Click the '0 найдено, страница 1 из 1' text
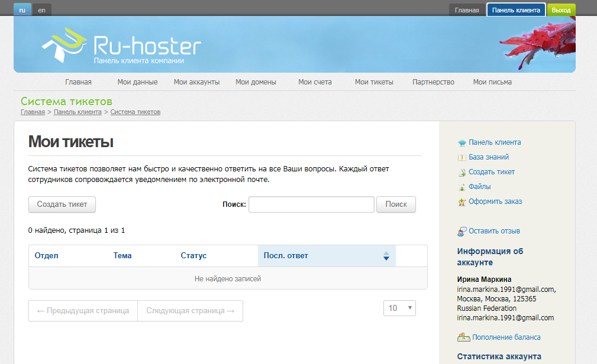Image resolution: width=597 pixels, height=364 pixels. click(76, 230)
